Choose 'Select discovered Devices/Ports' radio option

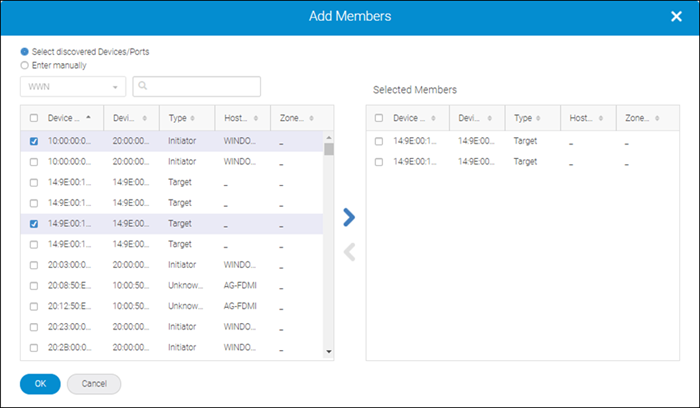[25, 51]
